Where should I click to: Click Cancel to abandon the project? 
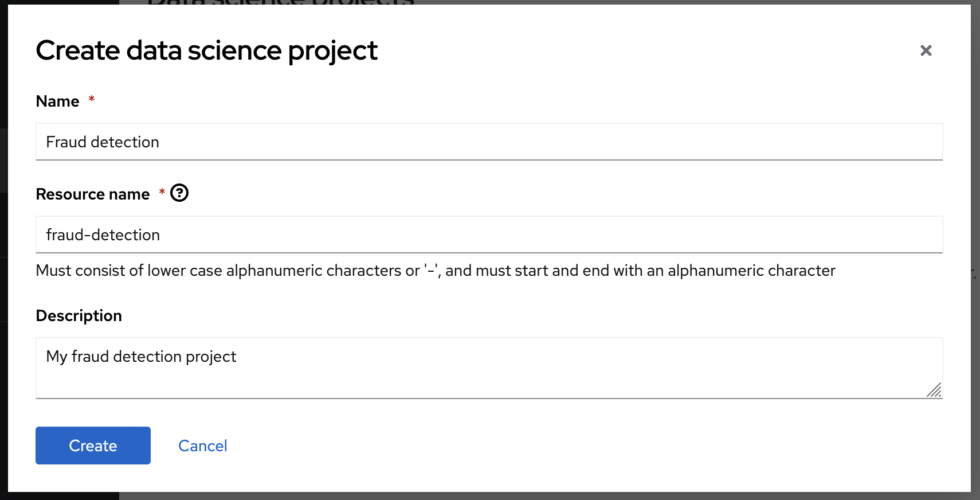[202, 446]
